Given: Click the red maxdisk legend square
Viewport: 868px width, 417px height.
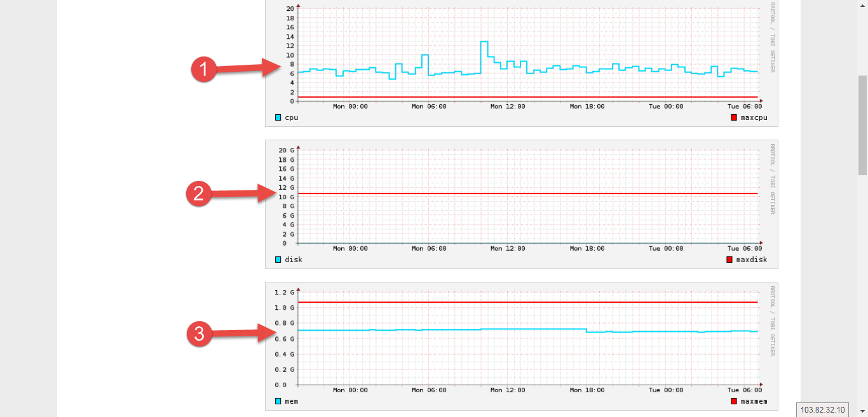Looking at the screenshot, I should tap(729, 260).
